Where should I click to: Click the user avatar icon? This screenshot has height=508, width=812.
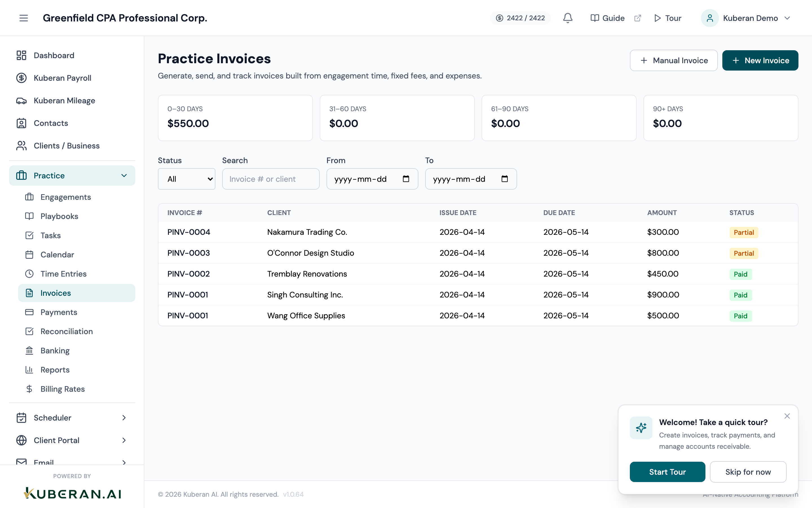(x=709, y=18)
